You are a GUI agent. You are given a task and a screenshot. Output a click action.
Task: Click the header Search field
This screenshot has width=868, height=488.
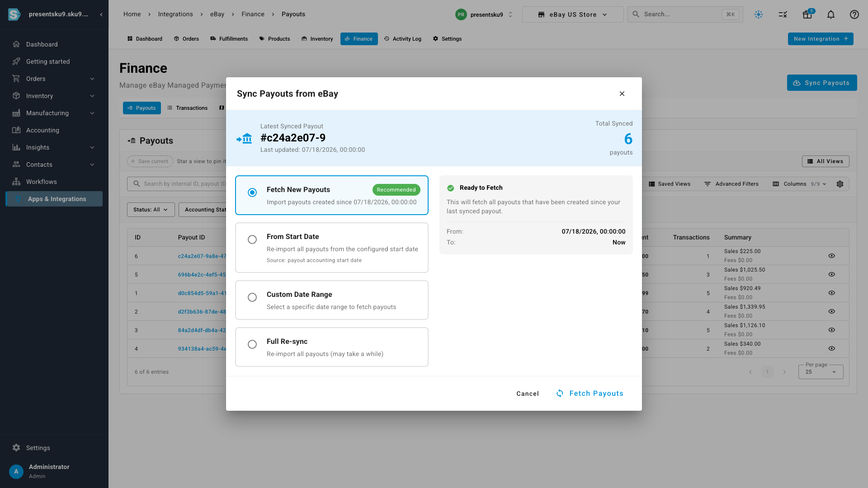pos(685,14)
